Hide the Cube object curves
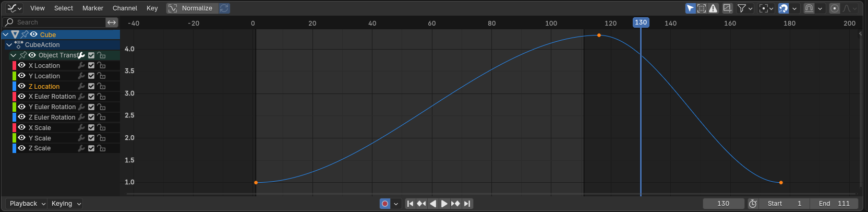Image resolution: width=868 pixels, height=212 pixels. (34, 34)
